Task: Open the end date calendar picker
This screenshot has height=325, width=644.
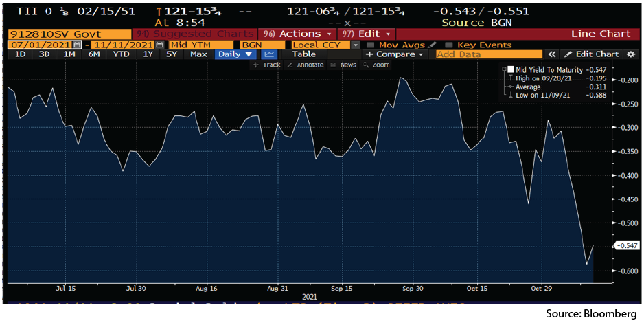Action: [x=160, y=45]
